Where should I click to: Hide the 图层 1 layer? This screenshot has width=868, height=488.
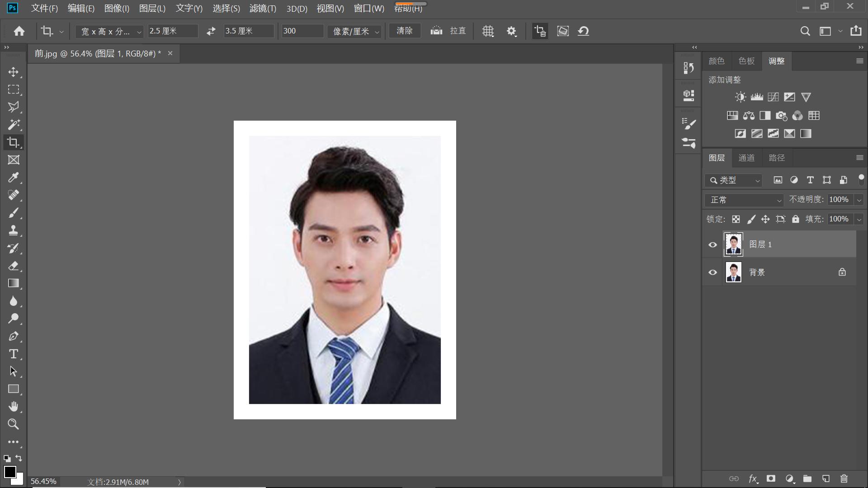click(712, 245)
